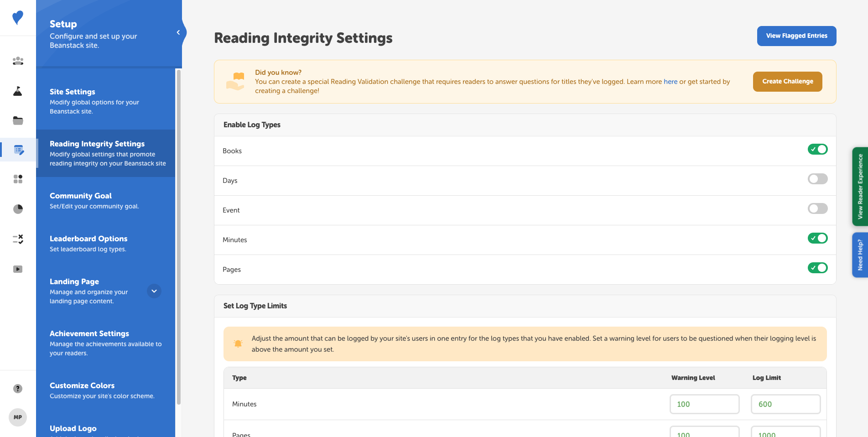Open the grid modules icon
Image resolution: width=868 pixels, height=437 pixels.
point(18,179)
